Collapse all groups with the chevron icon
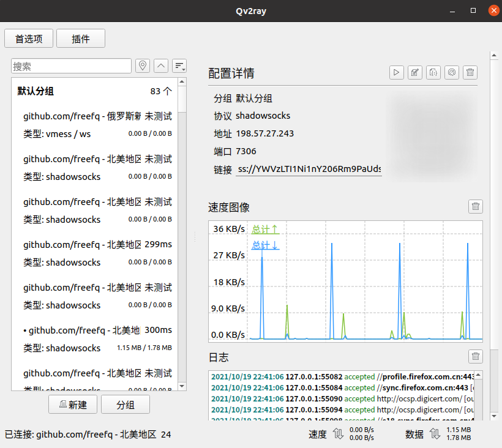The width and height of the screenshot is (502, 448). pos(160,65)
